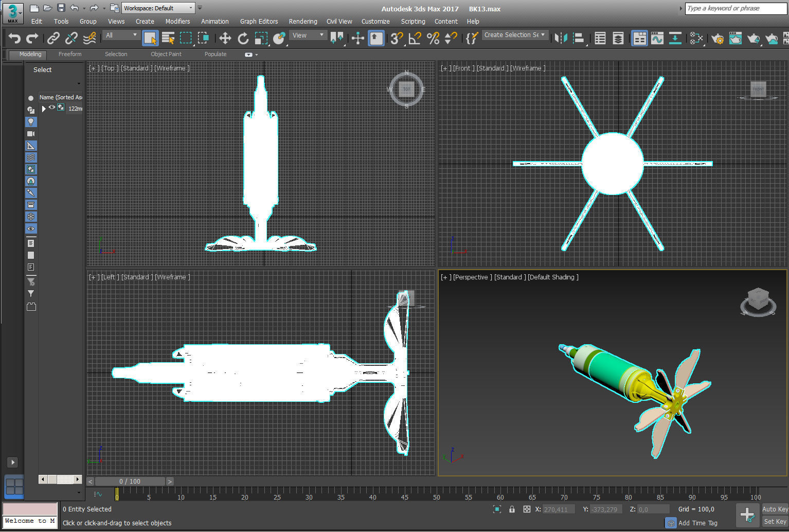Open the Edit menu

coord(37,21)
